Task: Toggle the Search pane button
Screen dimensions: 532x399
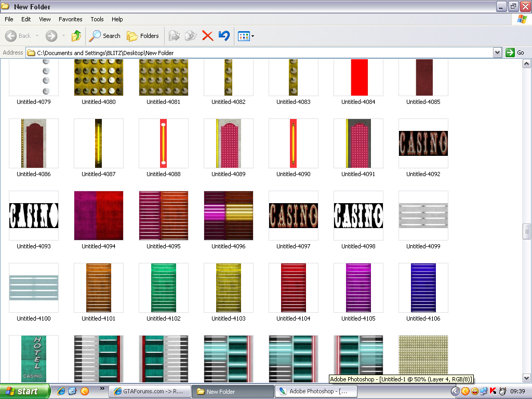Action: (104, 36)
